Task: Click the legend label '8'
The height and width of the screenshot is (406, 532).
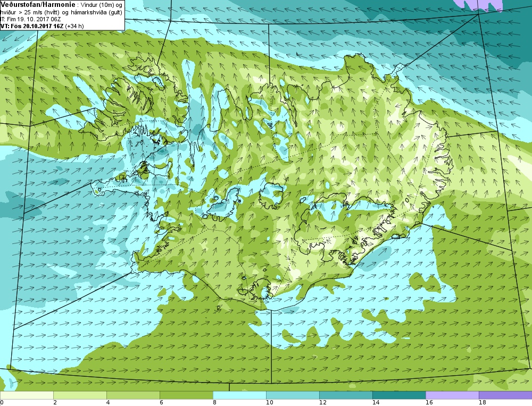Action: (x=214, y=403)
